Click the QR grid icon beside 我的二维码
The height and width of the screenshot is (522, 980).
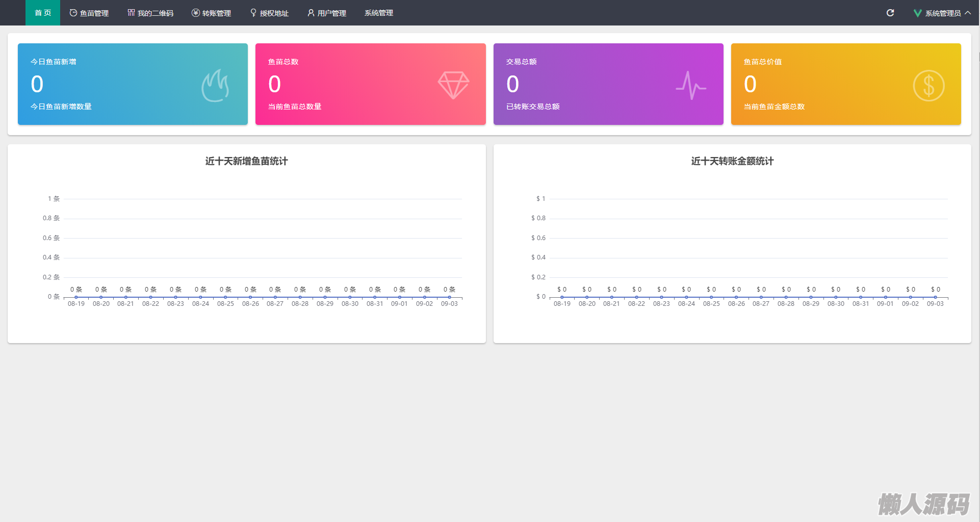click(x=131, y=13)
